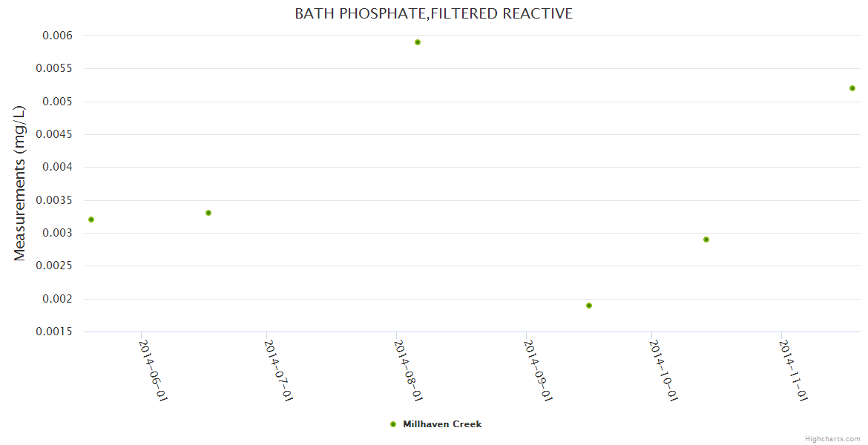Select the 2014-09-01 date label
This screenshot has height=445, width=868.
click(x=539, y=370)
